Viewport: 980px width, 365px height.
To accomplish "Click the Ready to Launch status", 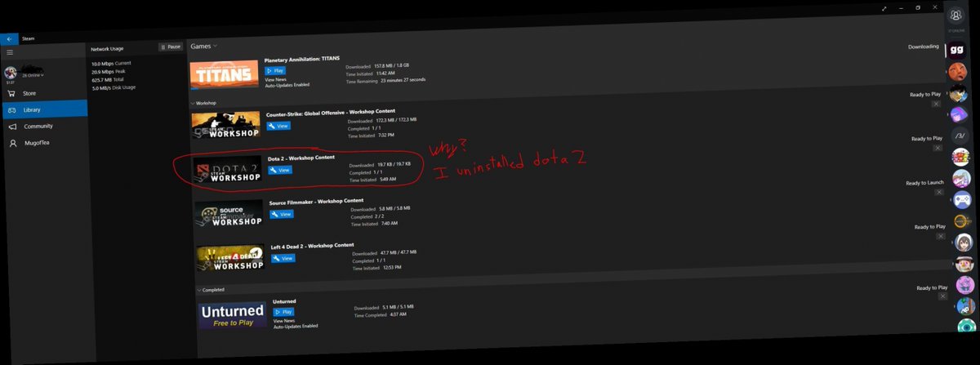I will pos(925,183).
